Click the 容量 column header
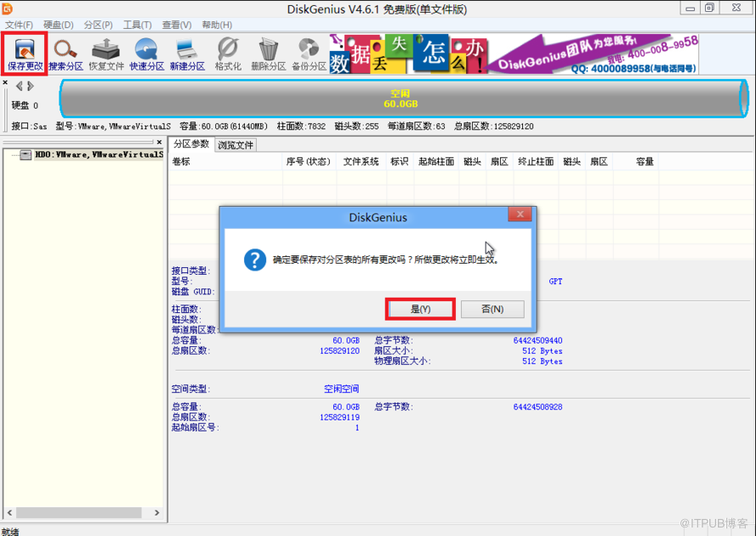Screen dimensions: 756x536 636,162
